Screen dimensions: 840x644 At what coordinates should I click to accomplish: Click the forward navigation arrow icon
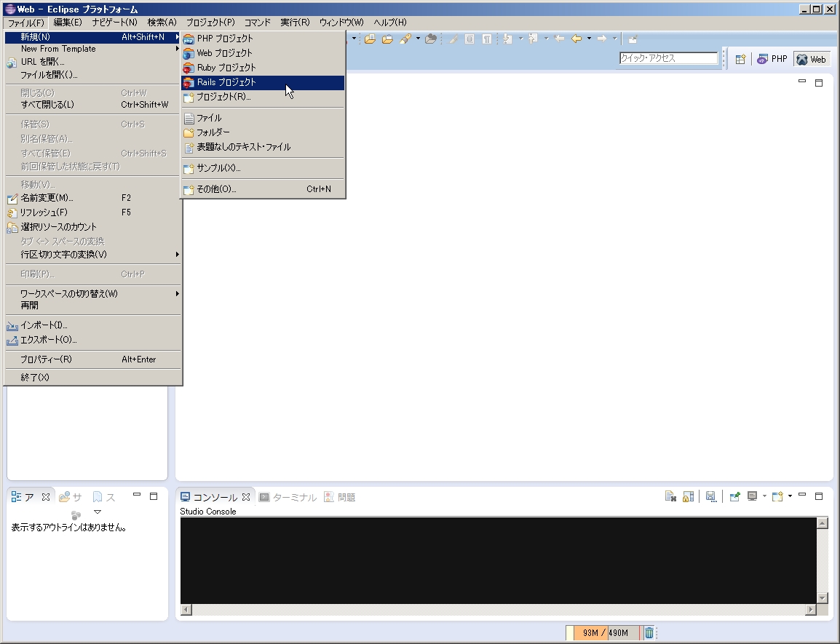[602, 39]
